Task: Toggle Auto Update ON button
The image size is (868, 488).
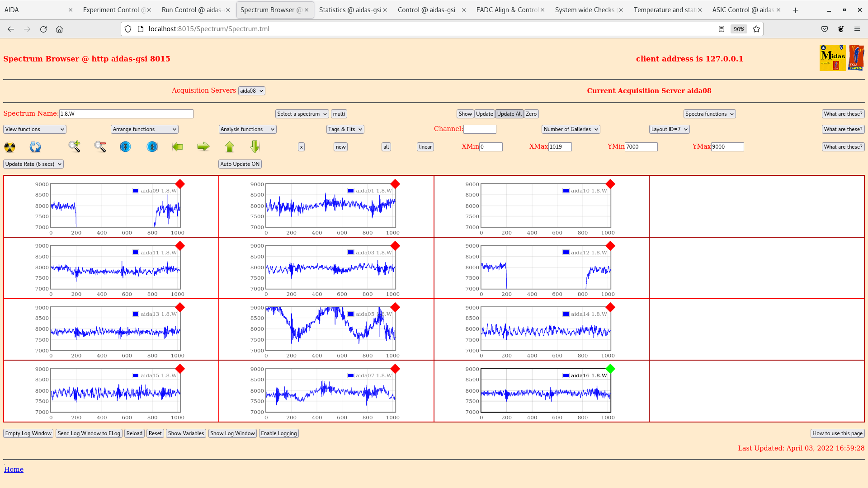Action: 240,164
